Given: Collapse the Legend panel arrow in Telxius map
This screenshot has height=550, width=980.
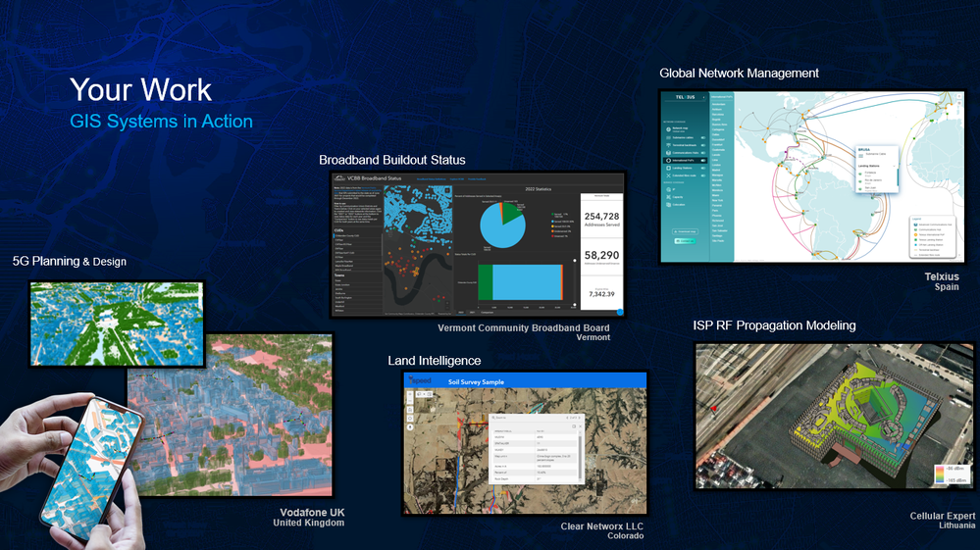Looking at the screenshot, I should 959,255.
